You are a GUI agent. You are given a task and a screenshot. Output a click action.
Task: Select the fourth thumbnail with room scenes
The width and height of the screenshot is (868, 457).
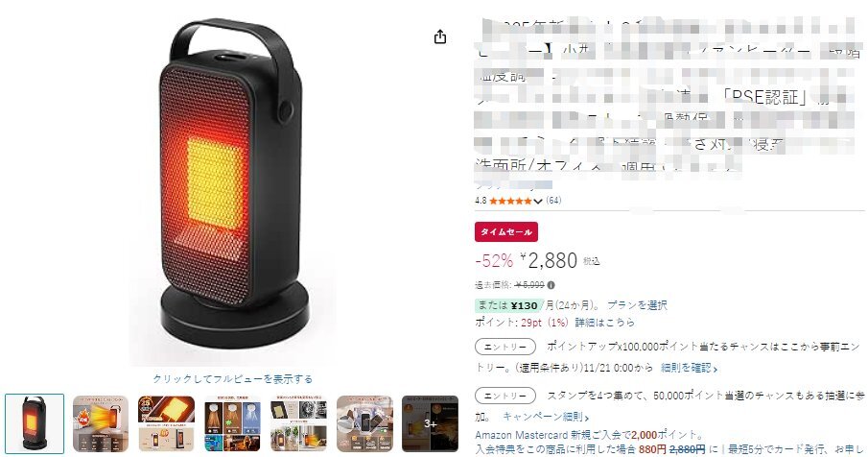(x=232, y=423)
